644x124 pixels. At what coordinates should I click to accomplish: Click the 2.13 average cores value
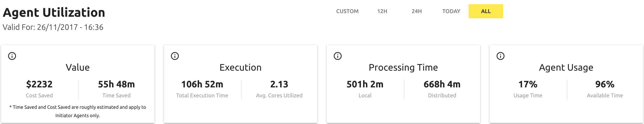pyautogui.click(x=279, y=84)
